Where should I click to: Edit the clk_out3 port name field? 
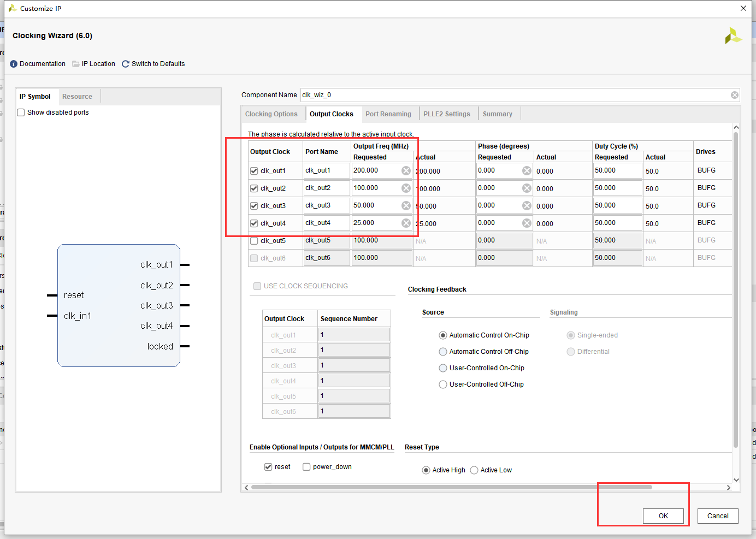pos(327,205)
